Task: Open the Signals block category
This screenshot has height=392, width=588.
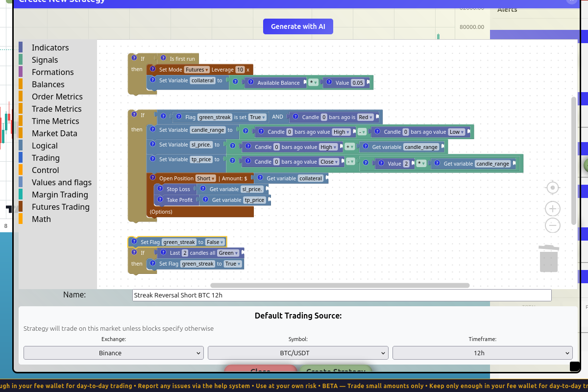Action: [45, 60]
